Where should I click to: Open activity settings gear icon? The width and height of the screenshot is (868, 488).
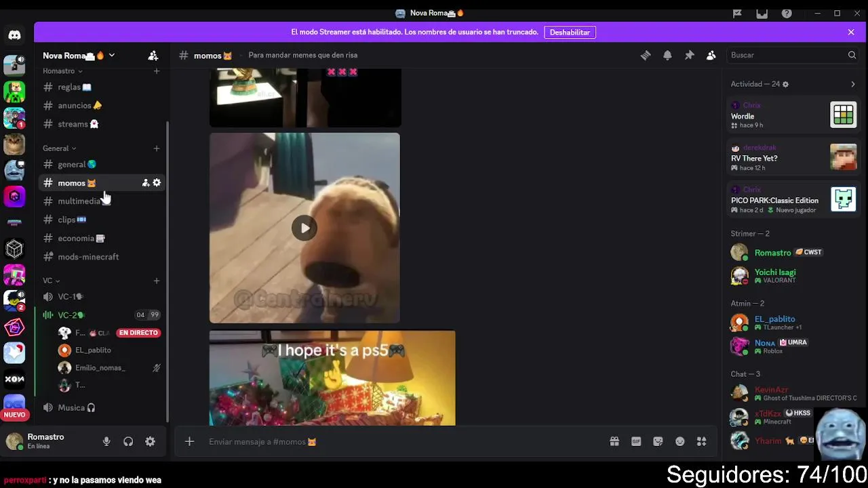click(x=785, y=84)
